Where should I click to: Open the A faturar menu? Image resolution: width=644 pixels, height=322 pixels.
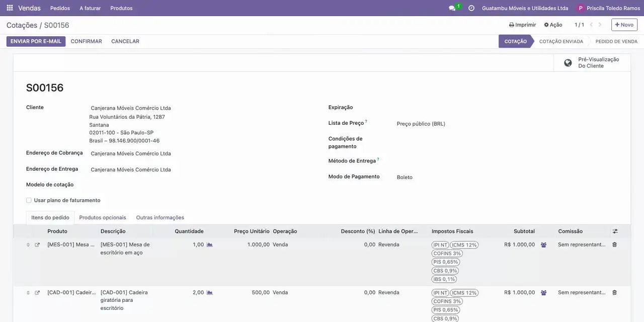click(90, 8)
